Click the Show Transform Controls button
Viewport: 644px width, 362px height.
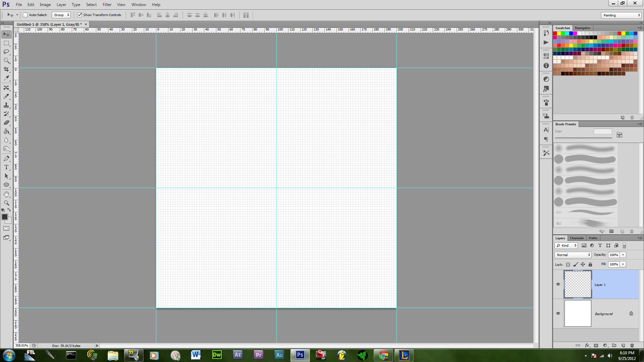pyautogui.click(x=79, y=15)
